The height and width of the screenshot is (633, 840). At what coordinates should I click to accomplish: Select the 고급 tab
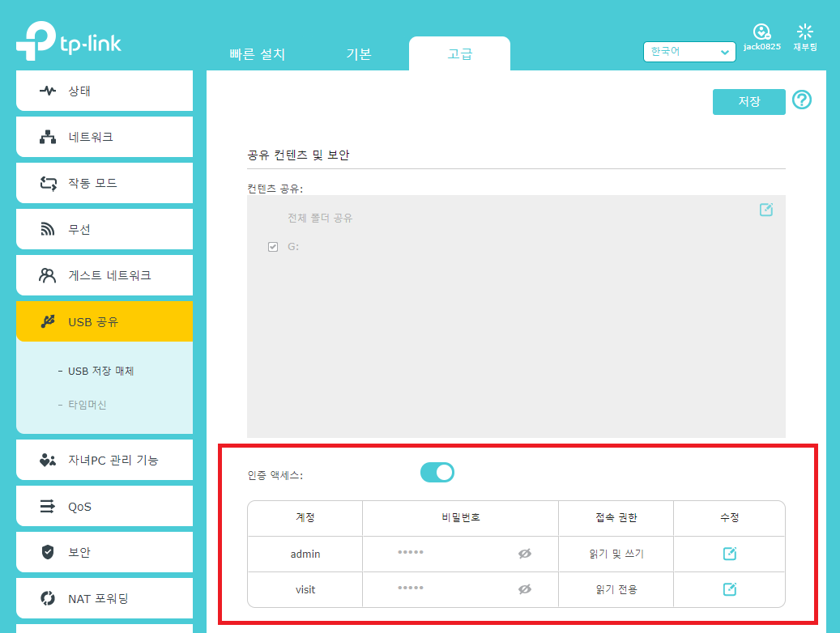pyautogui.click(x=459, y=53)
